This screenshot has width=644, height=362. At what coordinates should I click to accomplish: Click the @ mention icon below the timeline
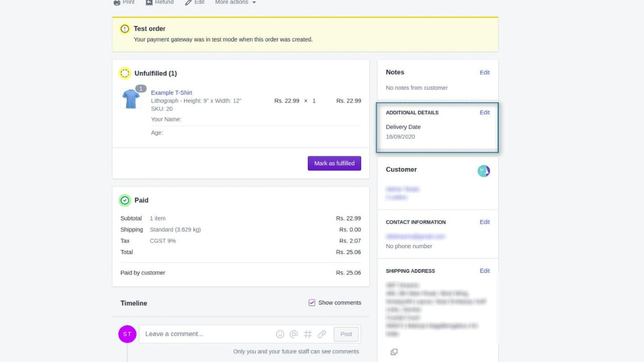point(294,334)
